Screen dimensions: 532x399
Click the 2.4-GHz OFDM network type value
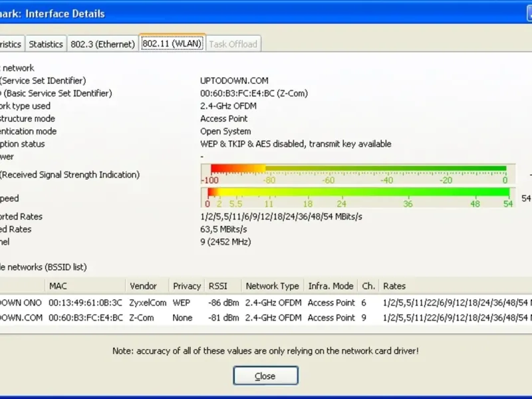228,106
